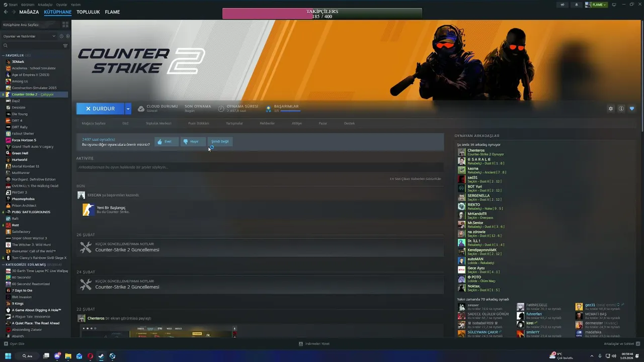Select Among Us in the library list
Viewport: 644px width, 362px height.
point(20,81)
